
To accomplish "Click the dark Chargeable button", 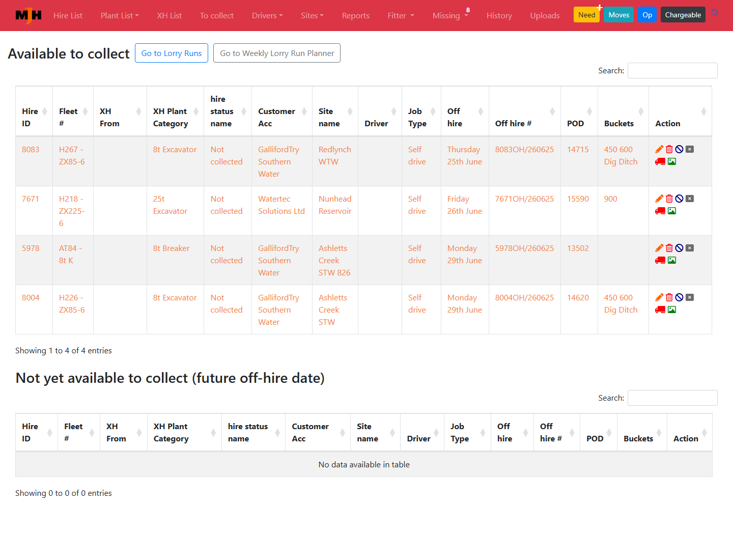I will (x=683, y=15).
